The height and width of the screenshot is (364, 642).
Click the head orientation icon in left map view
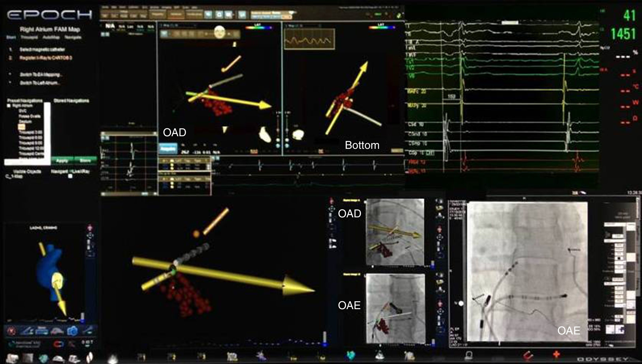(220, 32)
